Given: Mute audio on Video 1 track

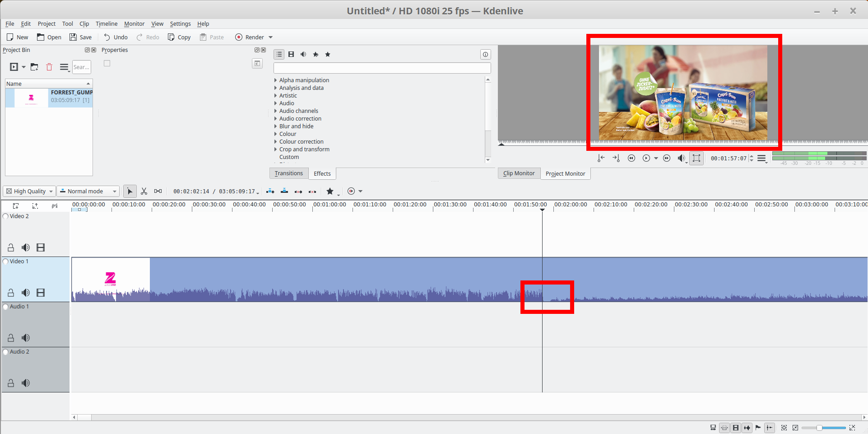Looking at the screenshot, I should [x=26, y=293].
